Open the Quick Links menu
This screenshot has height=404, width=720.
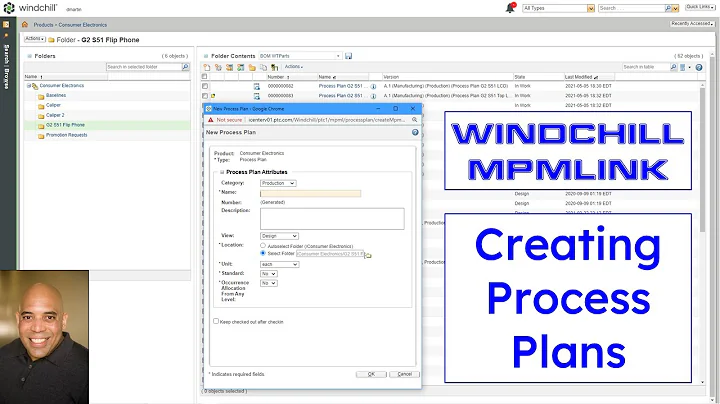tap(700, 7)
